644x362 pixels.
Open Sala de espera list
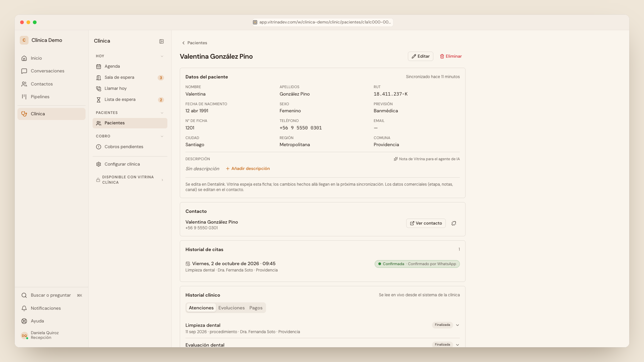(130, 77)
